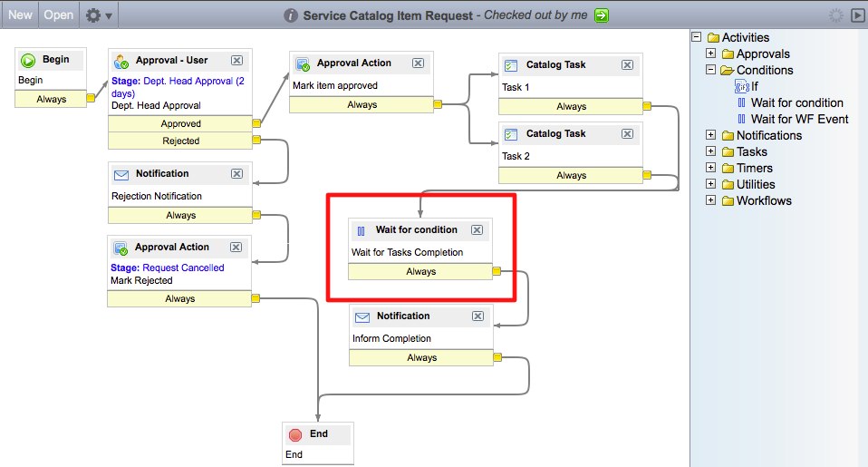Collapse the Conditions folder in tree
Screen dimensions: 868x467
tap(711, 71)
